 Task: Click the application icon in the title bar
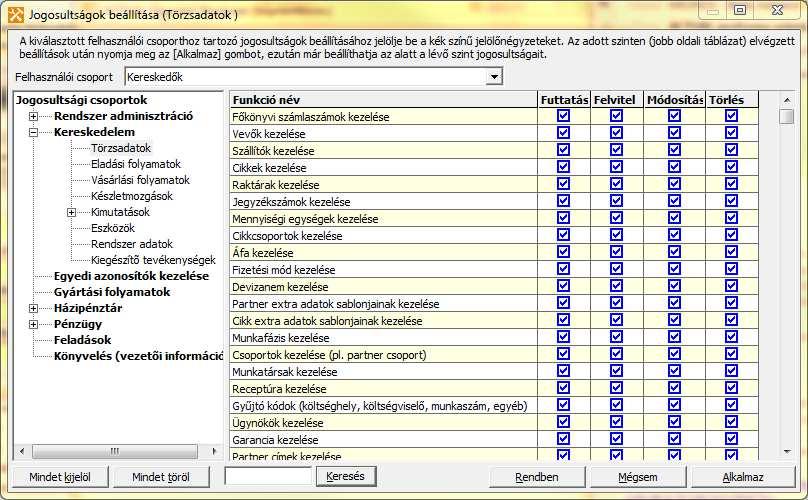coord(16,14)
